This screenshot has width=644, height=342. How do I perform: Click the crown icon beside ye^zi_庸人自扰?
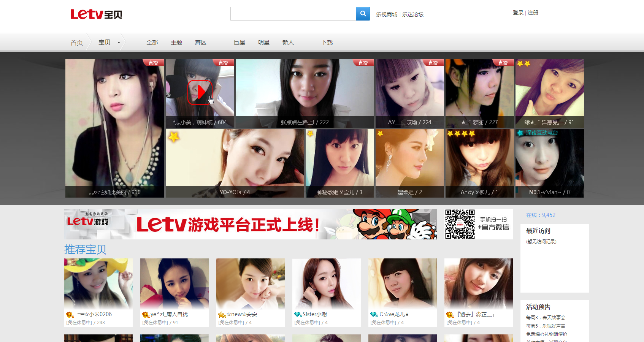[x=146, y=315]
